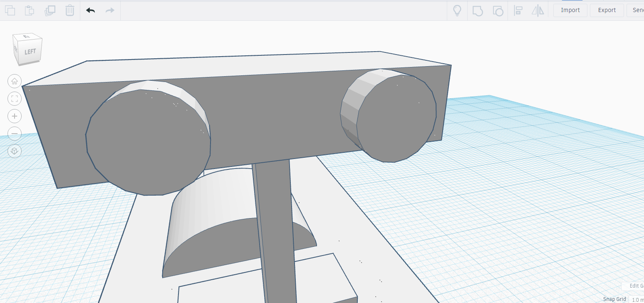The image size is (644, 303).
Task: Click the Export button
Action: (607, 10)
